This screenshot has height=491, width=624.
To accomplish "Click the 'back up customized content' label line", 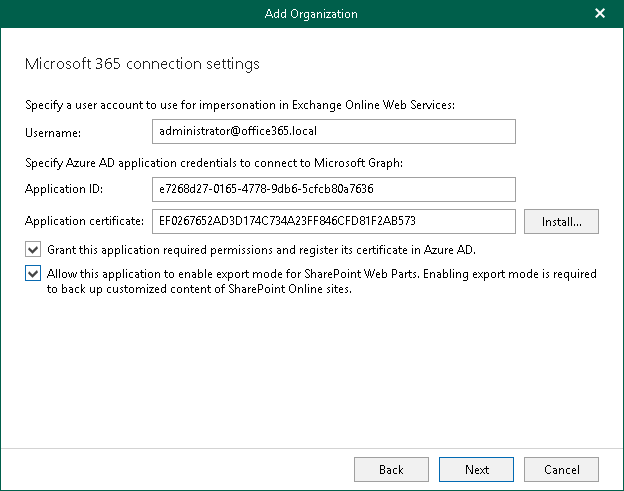I will [x=185, y=290].
